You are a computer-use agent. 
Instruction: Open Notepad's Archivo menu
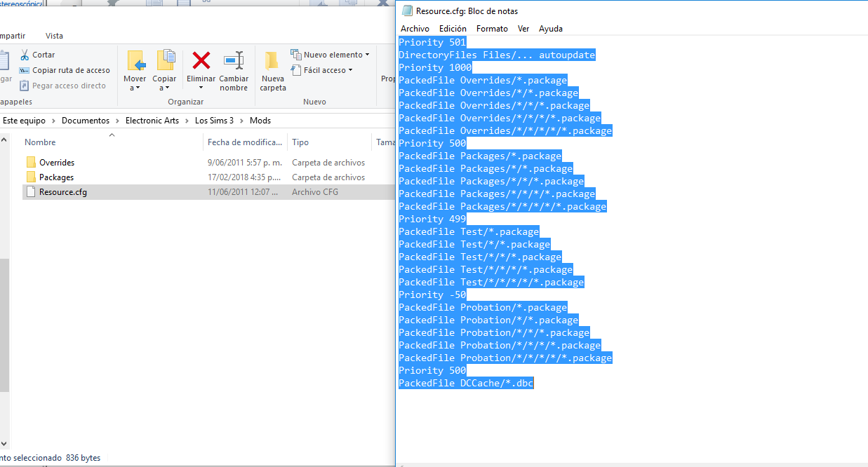415,29
